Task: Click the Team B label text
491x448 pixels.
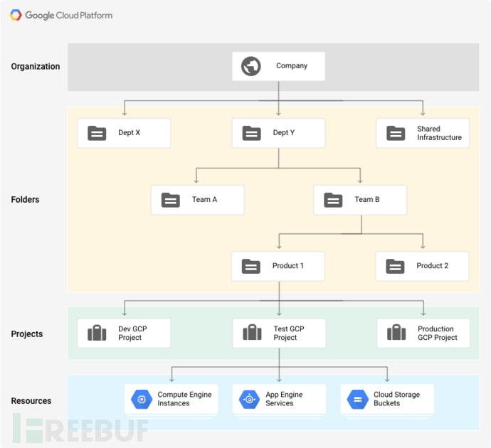Action: (367, 199)
